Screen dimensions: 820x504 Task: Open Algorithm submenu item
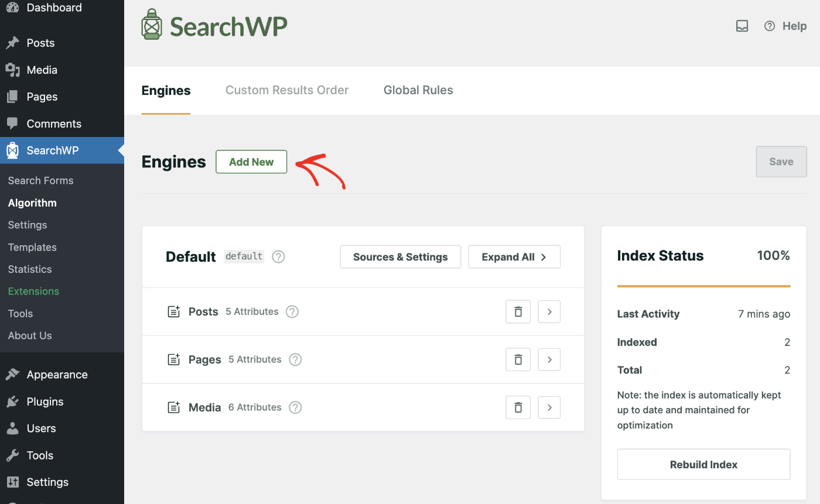[x=32, y=203]
